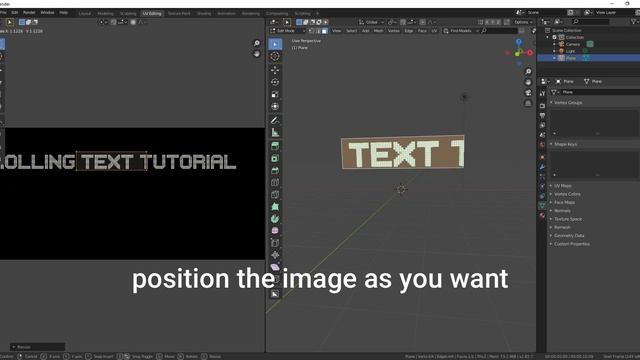Select the Bevel tool

(x=275, y=170)
